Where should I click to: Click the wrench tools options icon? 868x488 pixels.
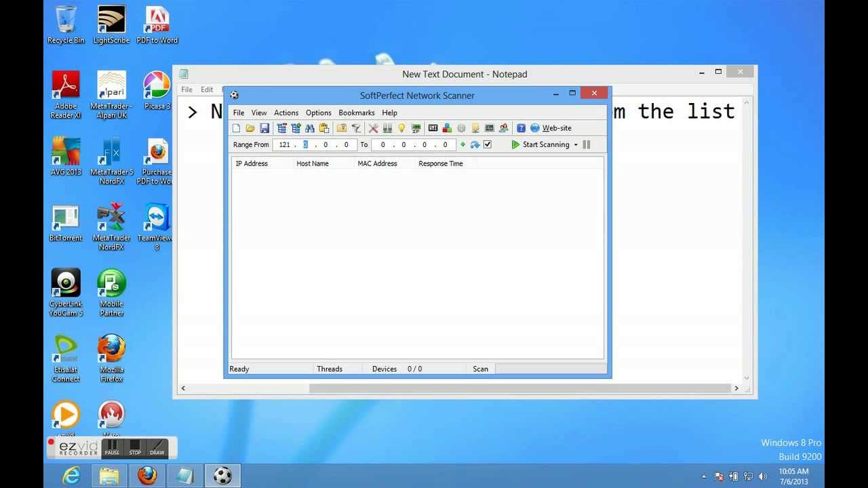[373, 128]
